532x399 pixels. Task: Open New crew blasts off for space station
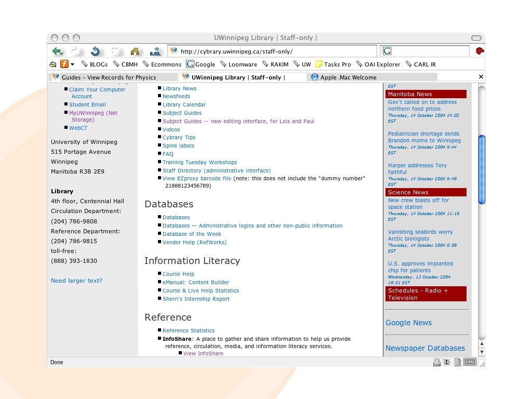click(418, 204)
